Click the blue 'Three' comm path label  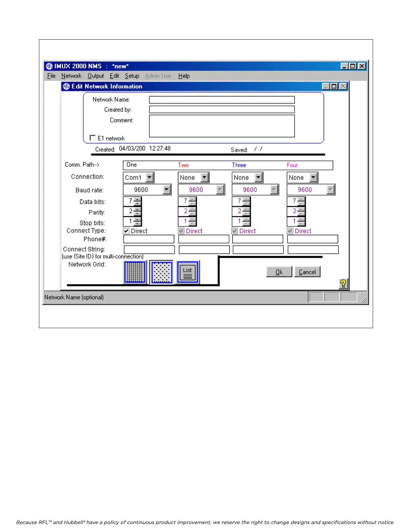[239, 165]
